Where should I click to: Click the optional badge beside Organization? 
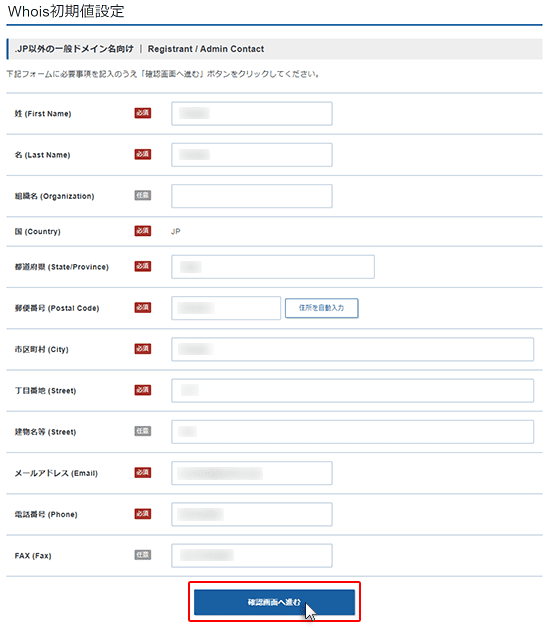click(x=143, y=195)
